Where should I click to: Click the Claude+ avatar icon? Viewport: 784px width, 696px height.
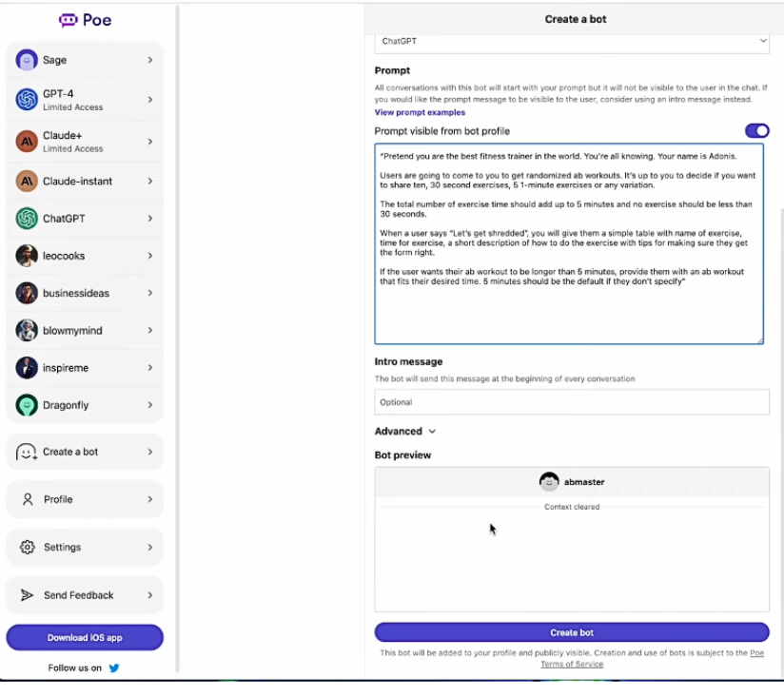(27, 142)
